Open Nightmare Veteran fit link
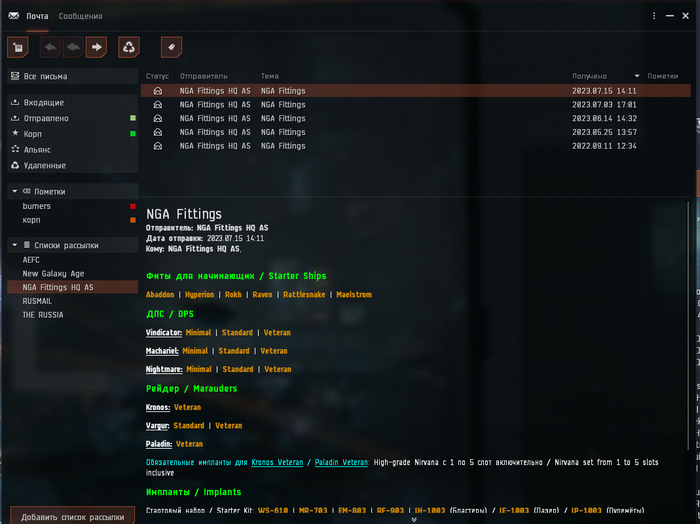The image size is (700, 524). click(x=278, y=369)
